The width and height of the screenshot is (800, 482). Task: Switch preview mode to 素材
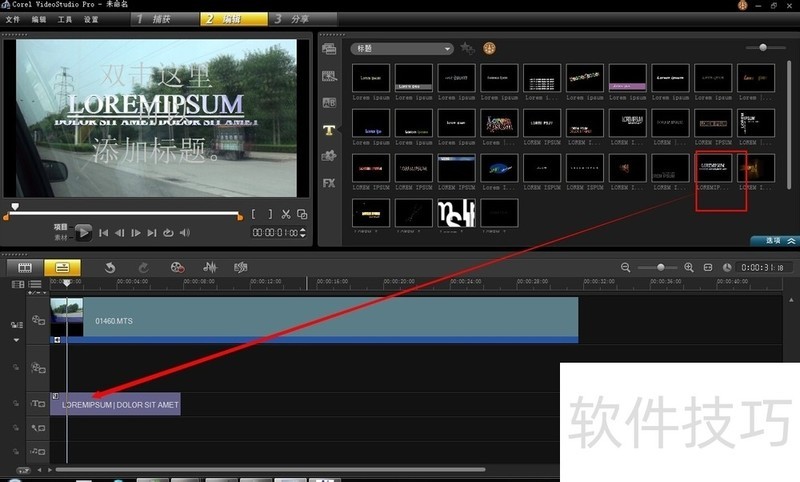tap(61, 238)
